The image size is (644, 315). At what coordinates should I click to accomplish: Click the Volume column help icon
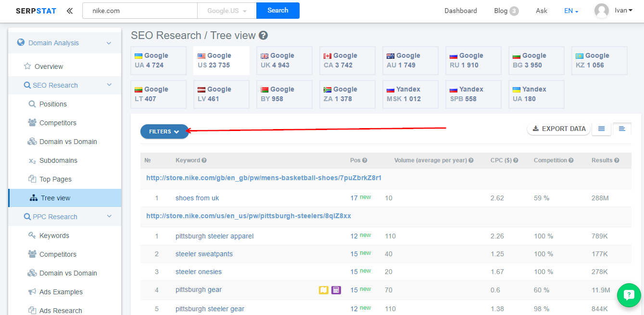pos(471,160)
